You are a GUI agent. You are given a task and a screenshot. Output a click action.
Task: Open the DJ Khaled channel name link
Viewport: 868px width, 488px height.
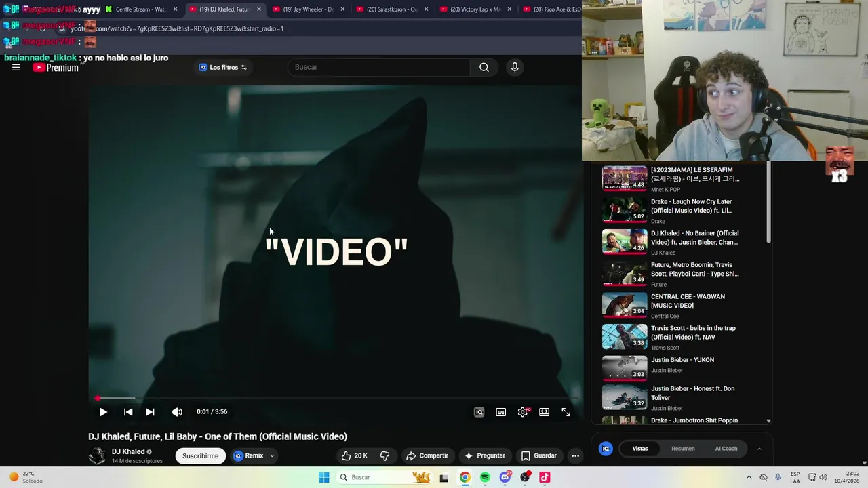click(x=128, y=451)
